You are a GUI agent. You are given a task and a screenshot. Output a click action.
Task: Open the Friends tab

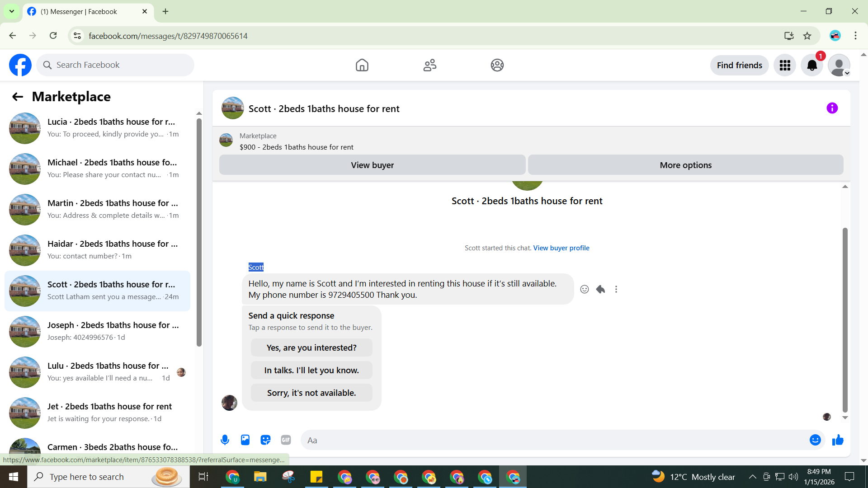coord(429,66)
